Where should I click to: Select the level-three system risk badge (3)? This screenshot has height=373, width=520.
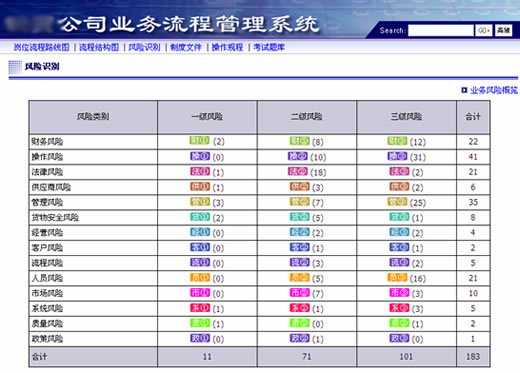(399, 307)
